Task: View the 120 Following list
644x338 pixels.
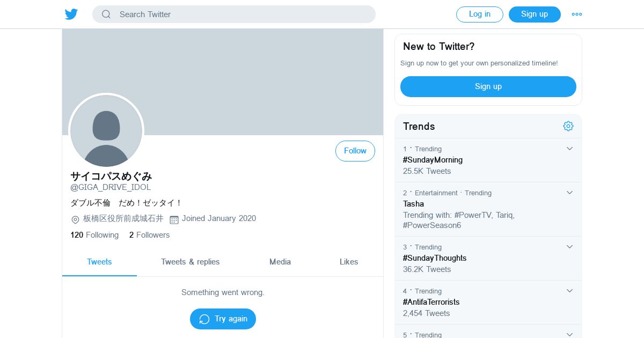Action: (x=94, y=235)
